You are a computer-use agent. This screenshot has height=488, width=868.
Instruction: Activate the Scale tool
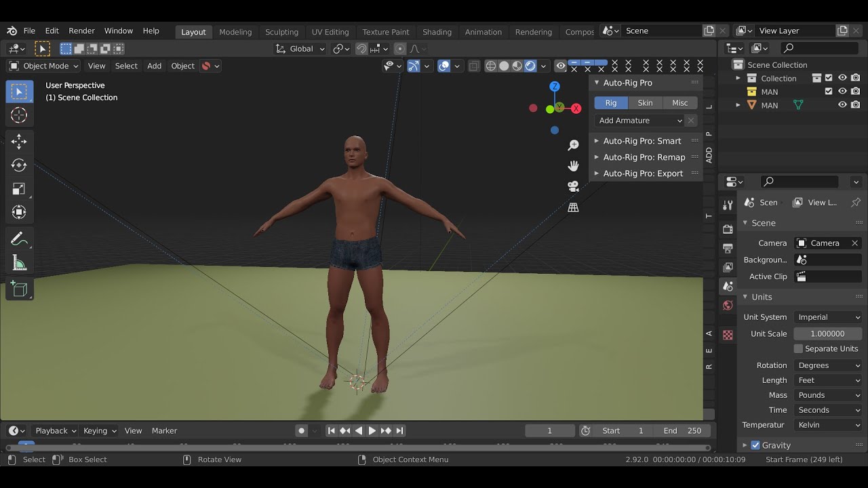[x=19, y=189]
